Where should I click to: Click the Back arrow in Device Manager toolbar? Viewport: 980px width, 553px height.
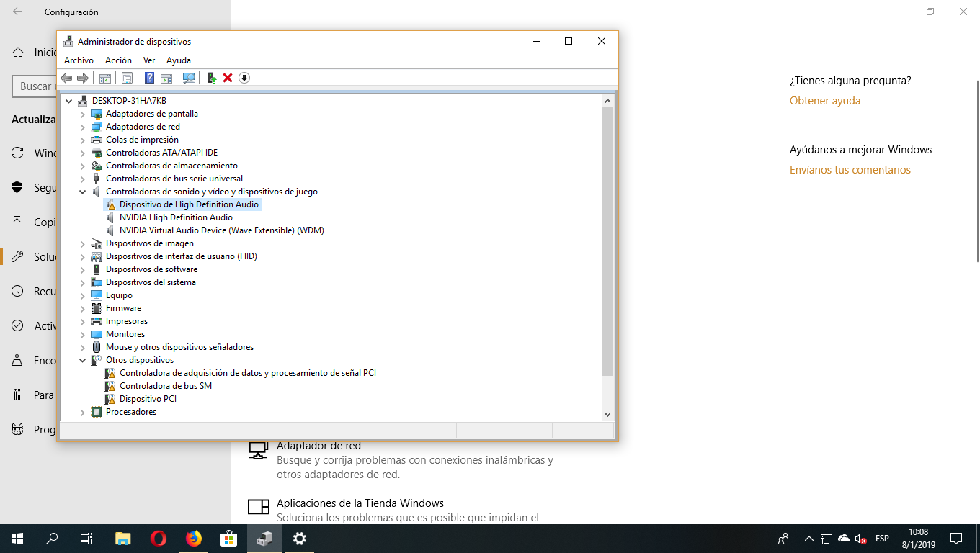tap(66, 78)
